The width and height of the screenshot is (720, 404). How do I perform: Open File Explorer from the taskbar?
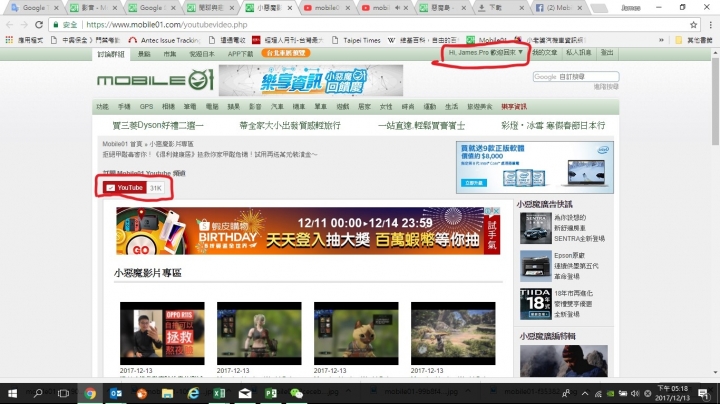point(168,393)
